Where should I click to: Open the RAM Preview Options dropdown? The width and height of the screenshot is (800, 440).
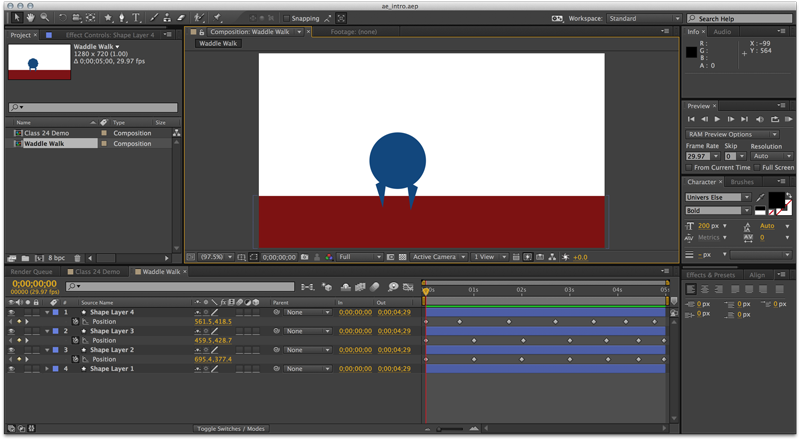pos(732,134)
